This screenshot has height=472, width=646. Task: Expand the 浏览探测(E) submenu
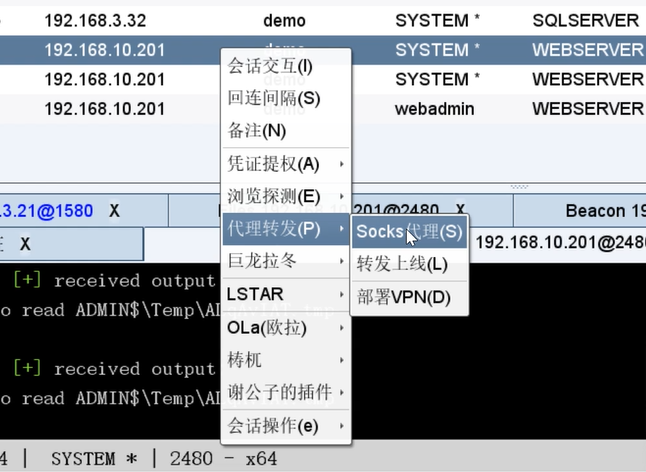pyautogui.click(x=342, y=197)
